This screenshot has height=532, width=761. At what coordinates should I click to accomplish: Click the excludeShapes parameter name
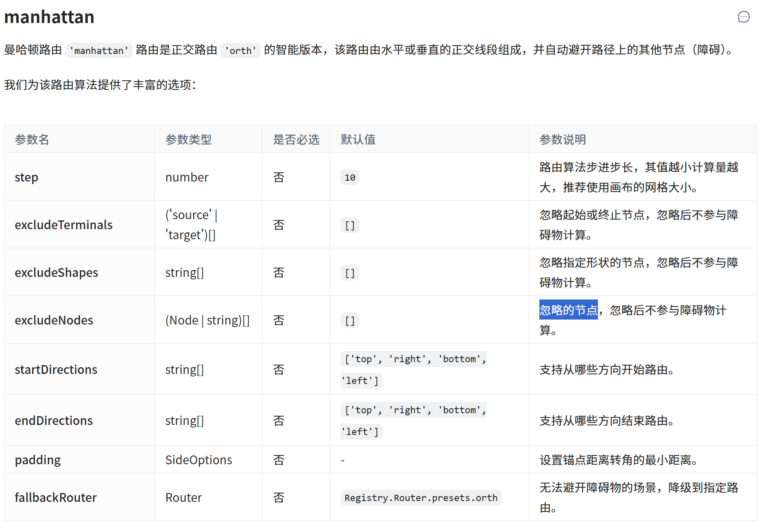[x=56, y=273]
